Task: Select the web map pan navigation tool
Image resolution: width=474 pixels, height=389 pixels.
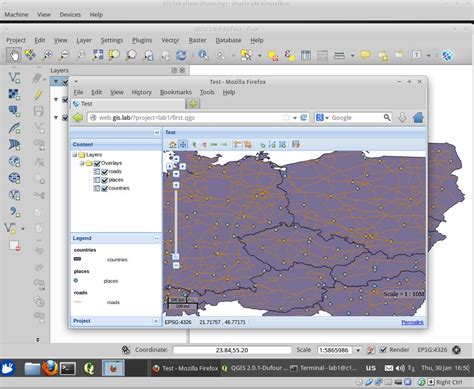Action: pos(183,144)
